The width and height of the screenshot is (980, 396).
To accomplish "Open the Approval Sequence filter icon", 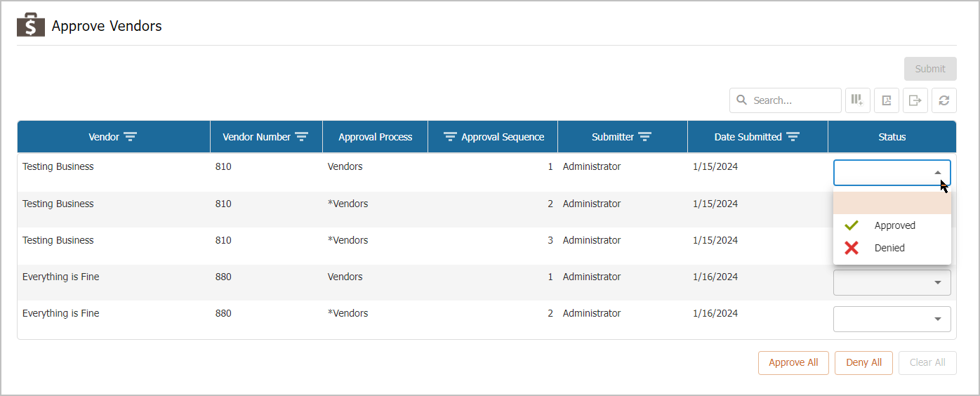I will click(451, 137).
